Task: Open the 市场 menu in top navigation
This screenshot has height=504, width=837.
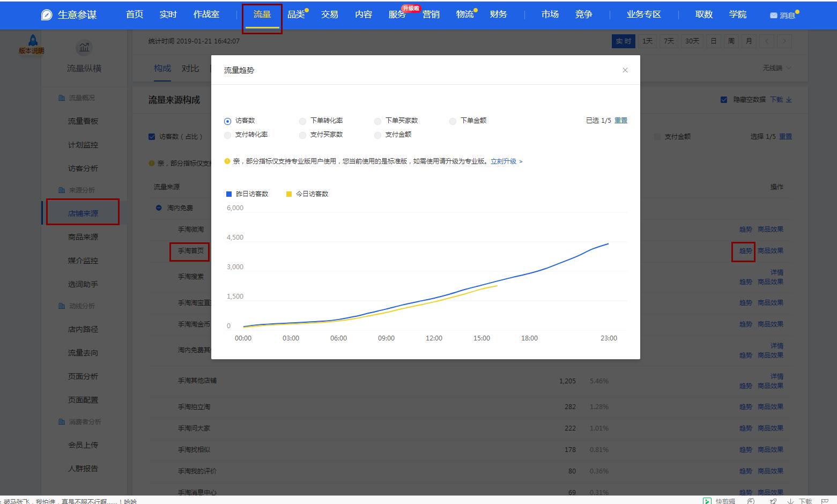Action: [x=549, y=14]
